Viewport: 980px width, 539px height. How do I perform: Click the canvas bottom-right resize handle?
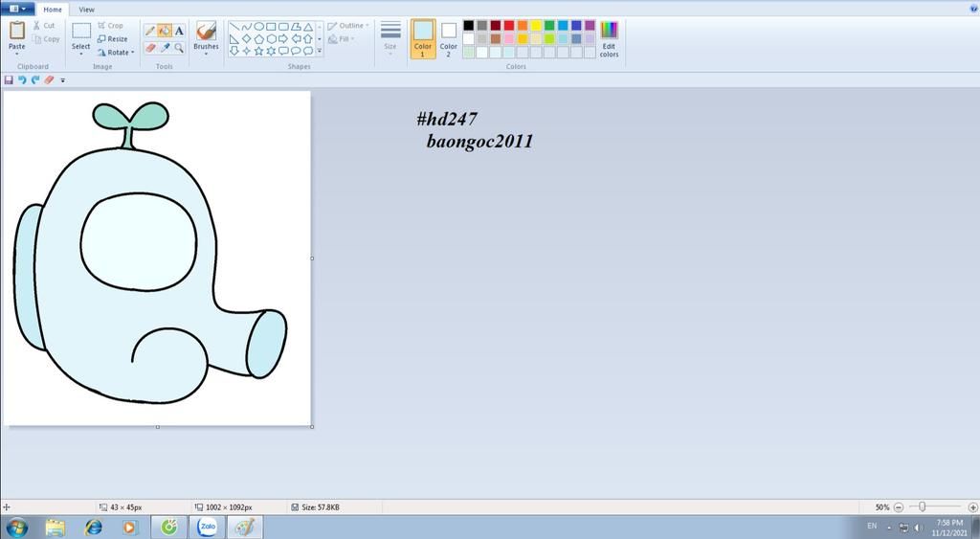tap(312, 427)
